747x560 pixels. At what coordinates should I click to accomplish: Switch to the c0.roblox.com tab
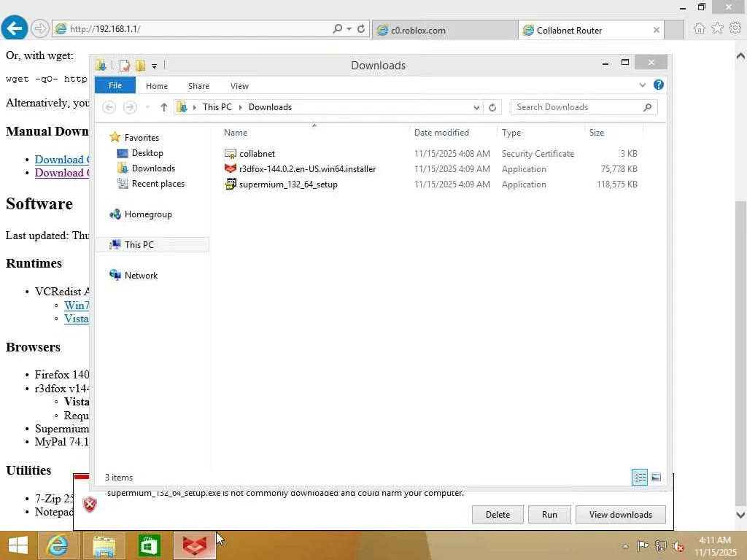pyautogui.click(x=444, y=30)
